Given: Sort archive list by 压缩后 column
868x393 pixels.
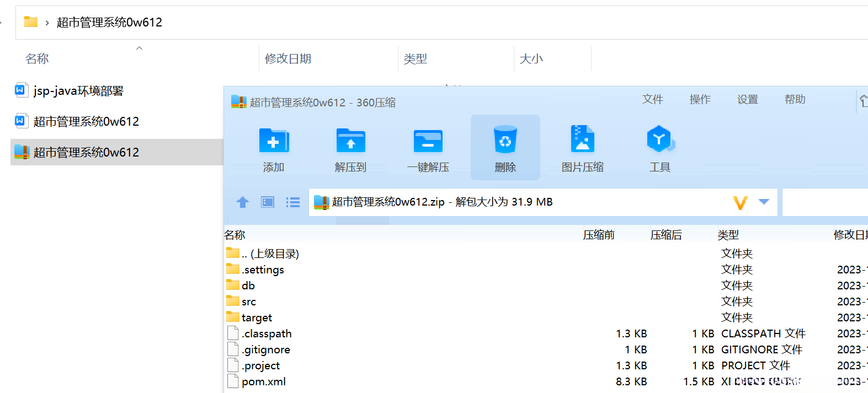Looking at the screenshot, I should click(x=667, y=235).
